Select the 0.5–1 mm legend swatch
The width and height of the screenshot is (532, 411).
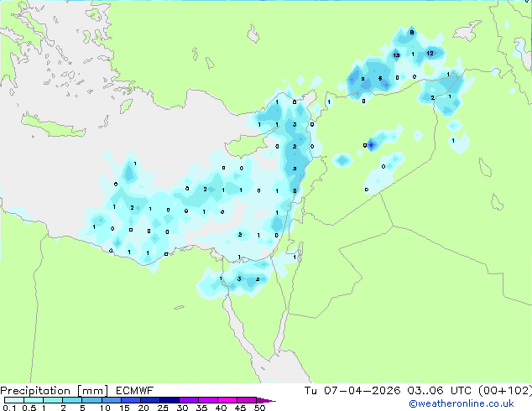(x=34, y=400)
